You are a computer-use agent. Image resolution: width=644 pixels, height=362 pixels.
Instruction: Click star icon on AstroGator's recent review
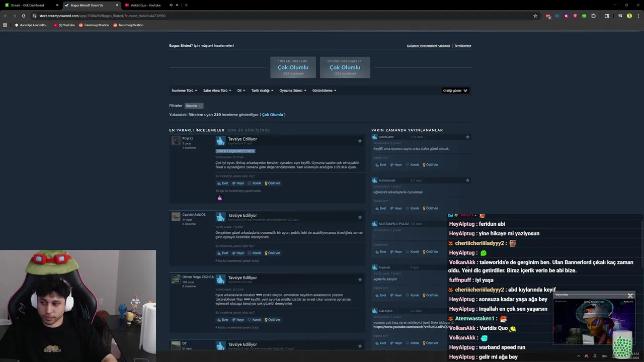click(x=467, y=137)
